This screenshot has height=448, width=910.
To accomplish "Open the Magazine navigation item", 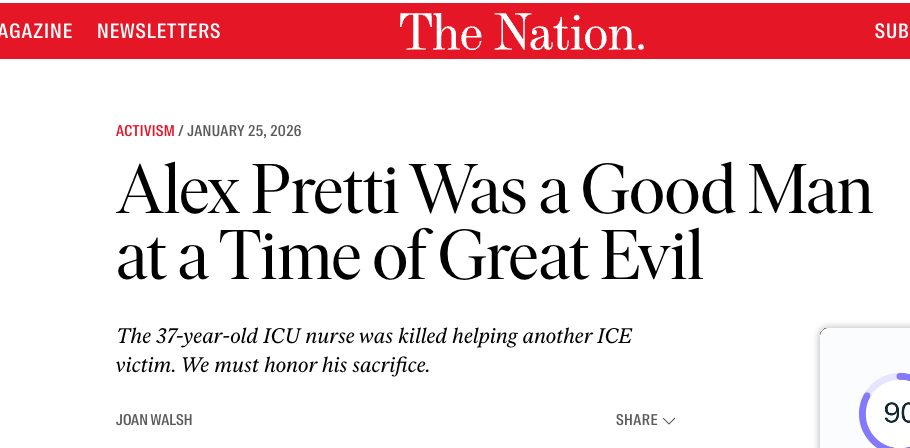I will coord(36,31).
